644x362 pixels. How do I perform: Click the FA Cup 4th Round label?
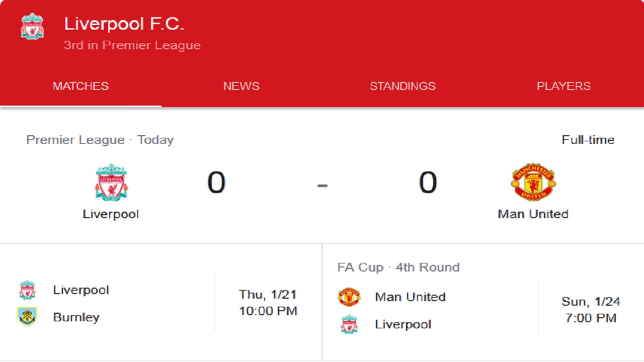[398, 267]
